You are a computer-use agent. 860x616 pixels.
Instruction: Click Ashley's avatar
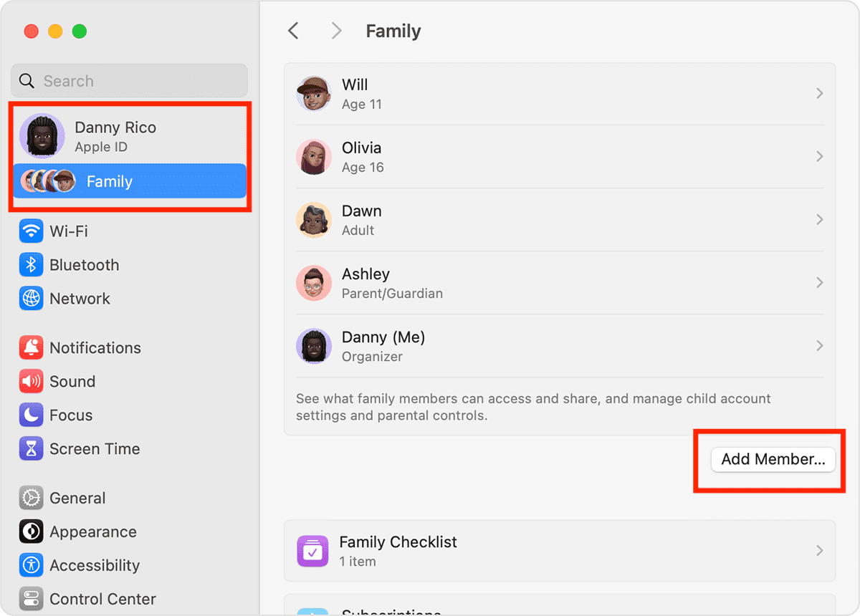314,283
